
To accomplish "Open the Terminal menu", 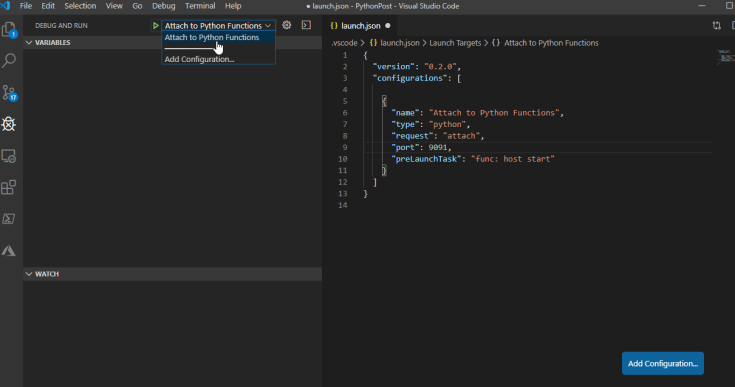I will tap(200, 6).
